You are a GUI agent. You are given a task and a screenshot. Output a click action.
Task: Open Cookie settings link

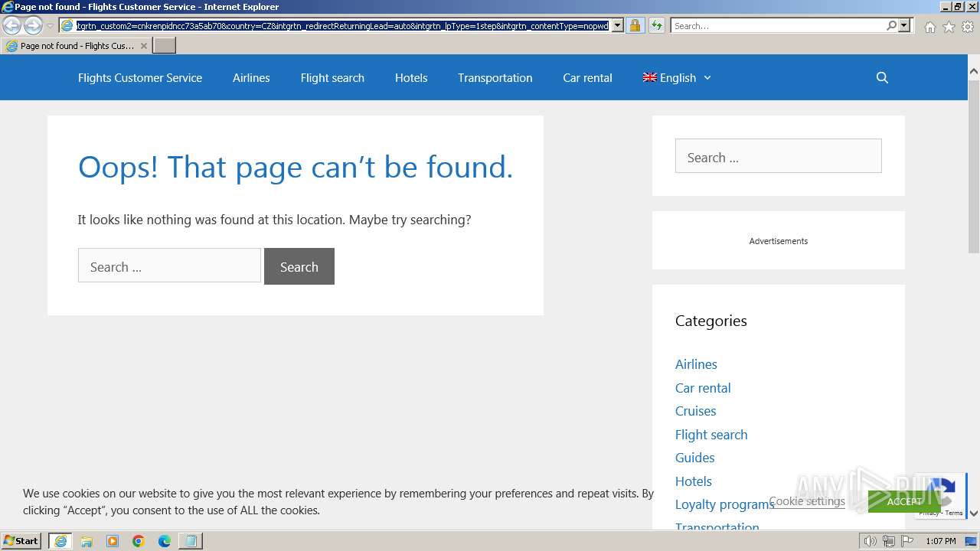click(x=807, y=501)
